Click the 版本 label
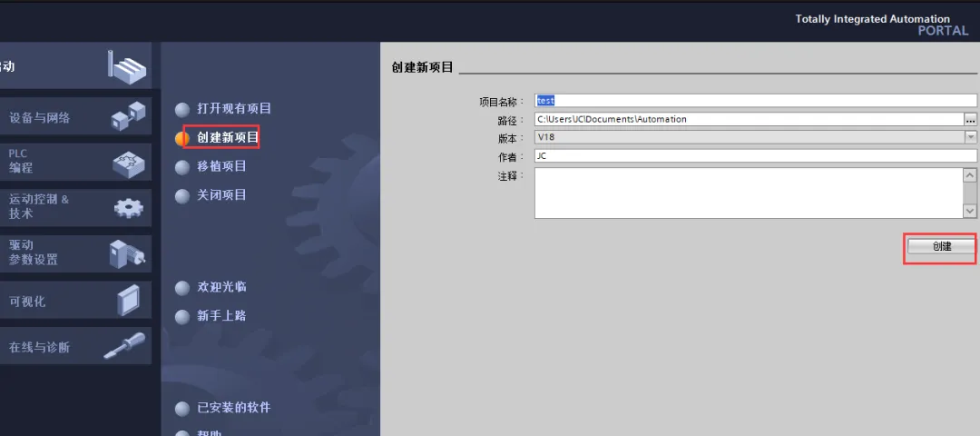 [511, 138]
